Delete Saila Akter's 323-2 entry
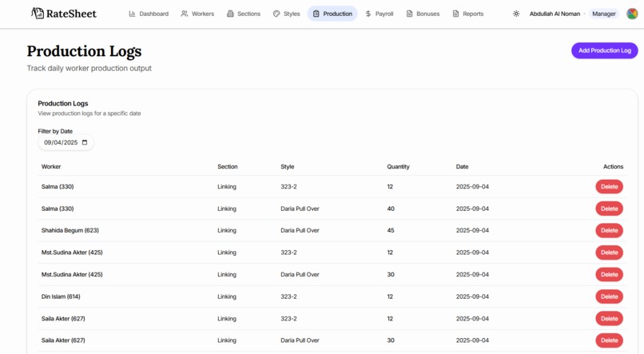The width and height of the screenshot is (644, 354). 609,318
